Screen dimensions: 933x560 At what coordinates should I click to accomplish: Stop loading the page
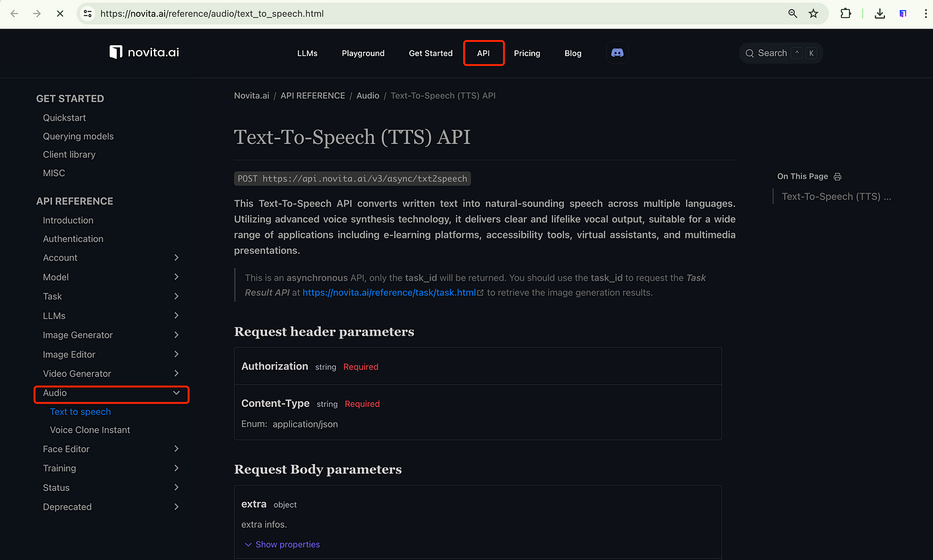click(x=59, y=13)
